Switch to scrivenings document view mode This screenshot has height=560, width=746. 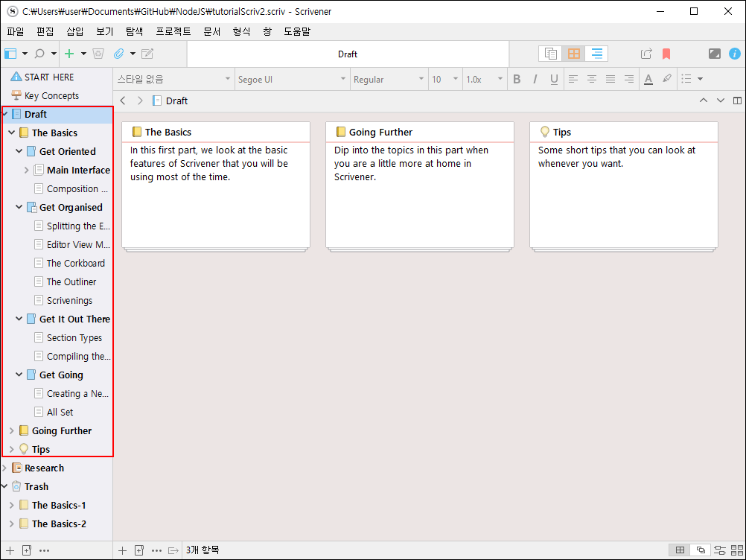click(x=550, y=54)
